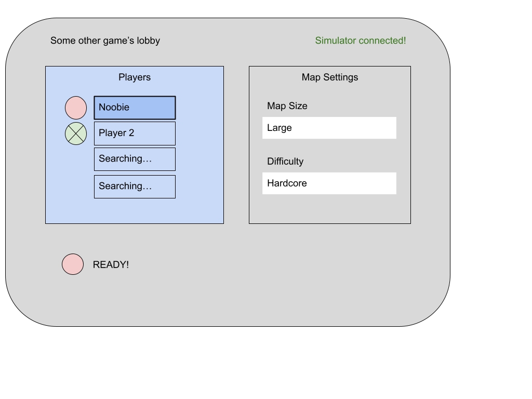532x399 pixels.
Task: Click the Noobie name text
Action: point(114,108)
